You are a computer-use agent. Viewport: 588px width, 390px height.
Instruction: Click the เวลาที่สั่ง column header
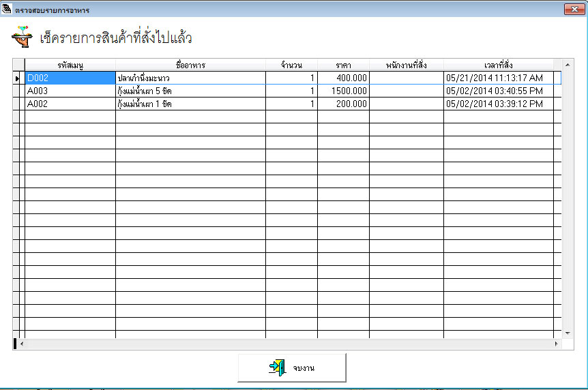[499, 65]
